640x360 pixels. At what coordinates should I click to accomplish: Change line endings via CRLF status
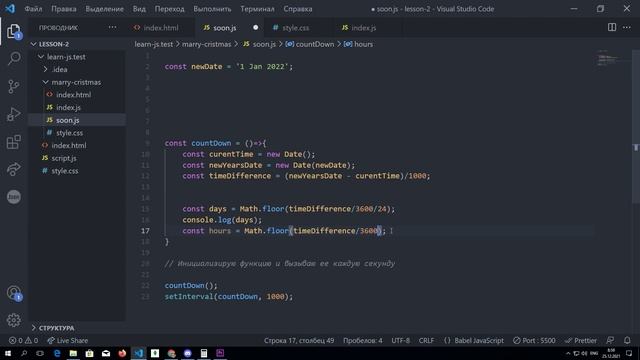tap(426, 340)
